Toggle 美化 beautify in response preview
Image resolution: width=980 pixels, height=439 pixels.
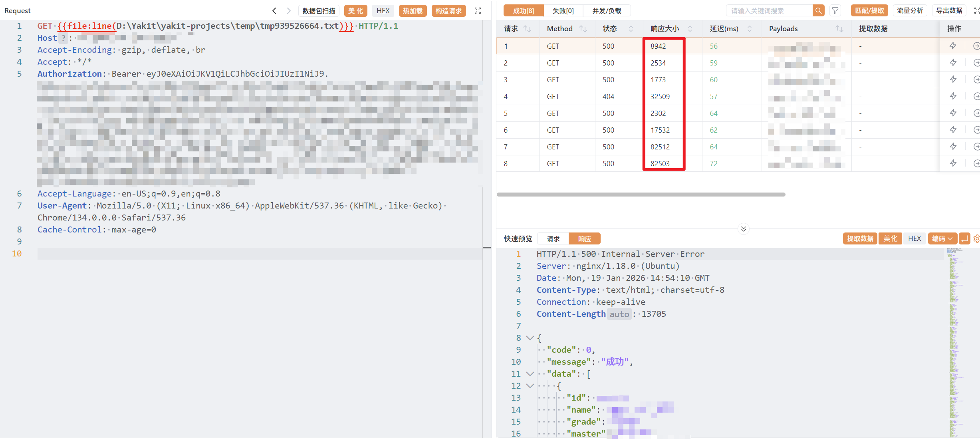point(890,238)
